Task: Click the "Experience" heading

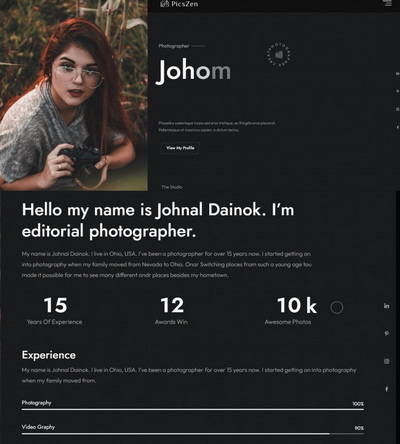Action: coord(49,355)
